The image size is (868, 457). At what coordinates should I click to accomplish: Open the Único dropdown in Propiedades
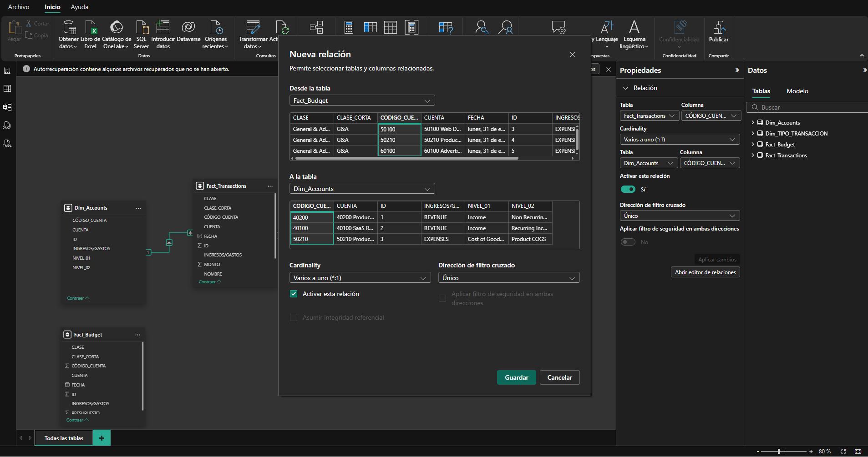pos(680,216)
